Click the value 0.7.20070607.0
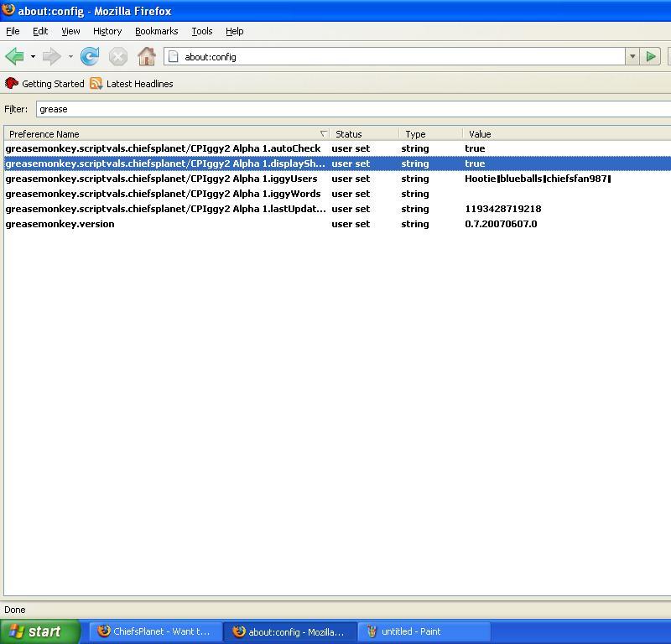671x644 pixels. (x=501, y=224)
